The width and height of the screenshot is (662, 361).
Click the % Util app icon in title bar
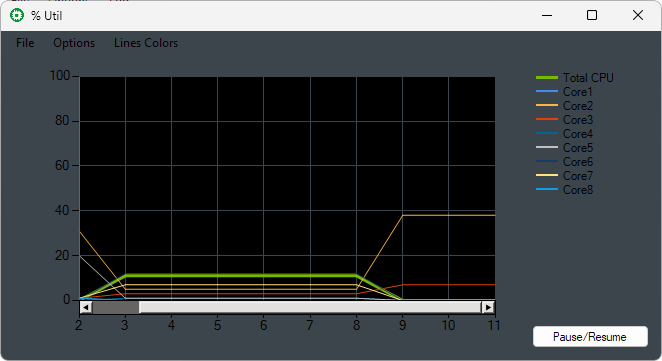coord(17,16)
